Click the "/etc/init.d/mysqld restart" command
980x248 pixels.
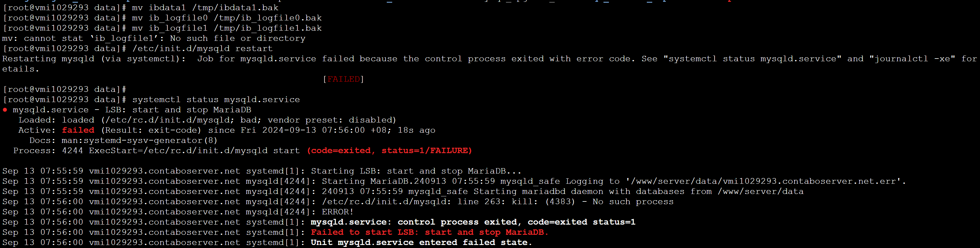(202, 49)
